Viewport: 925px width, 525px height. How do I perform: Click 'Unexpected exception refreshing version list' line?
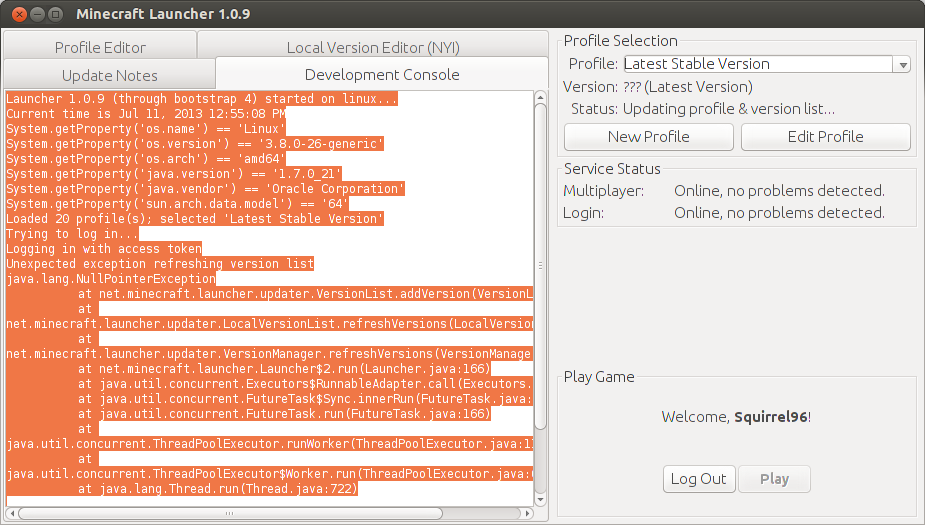pos(160,264)
